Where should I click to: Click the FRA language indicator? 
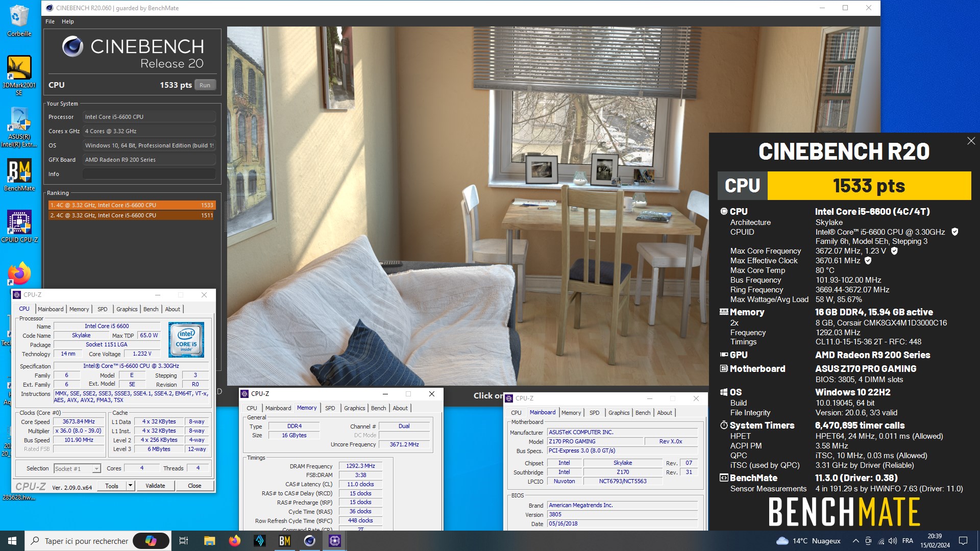[x=908, y=541]
